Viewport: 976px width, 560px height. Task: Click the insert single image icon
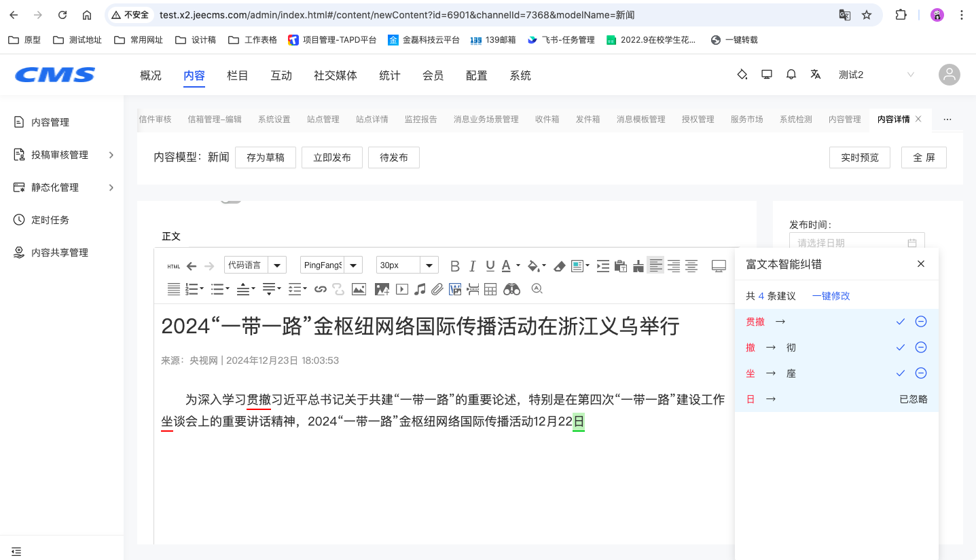point(359,289)
